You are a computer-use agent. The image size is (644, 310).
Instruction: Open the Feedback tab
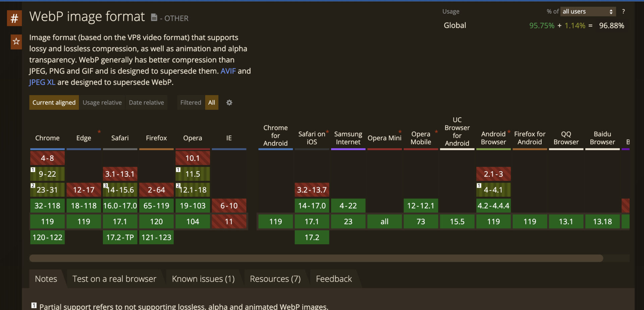click(x=334, y=279)
